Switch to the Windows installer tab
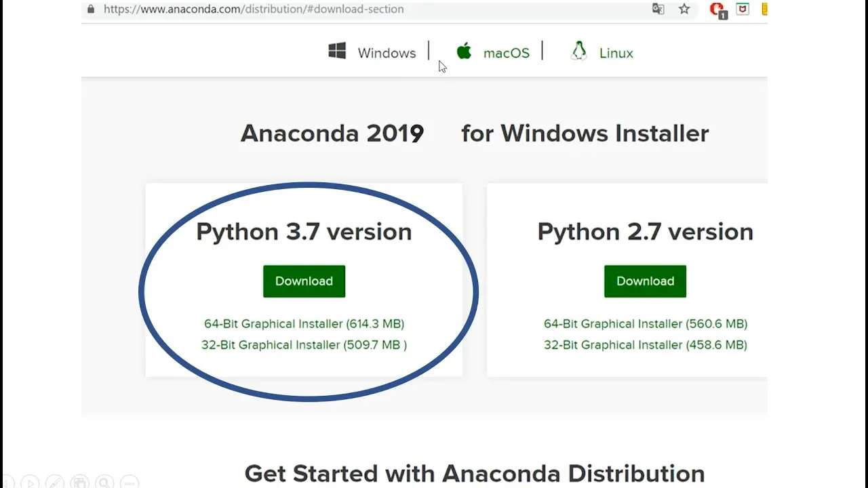868x488 pixels. pyautogui.click(x=372, y=53)
